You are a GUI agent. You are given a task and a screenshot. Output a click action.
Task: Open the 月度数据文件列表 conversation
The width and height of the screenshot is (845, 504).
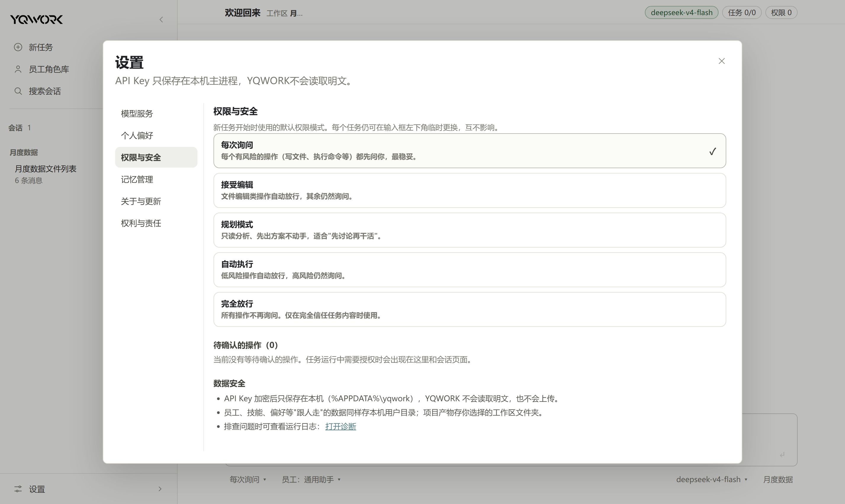pos(46,168)
